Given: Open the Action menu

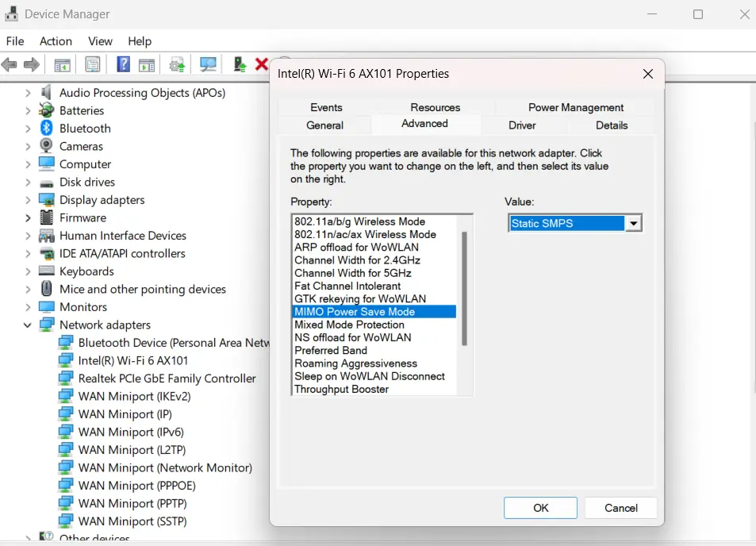Looking at the screenshot, I should (x=56, y=41).
